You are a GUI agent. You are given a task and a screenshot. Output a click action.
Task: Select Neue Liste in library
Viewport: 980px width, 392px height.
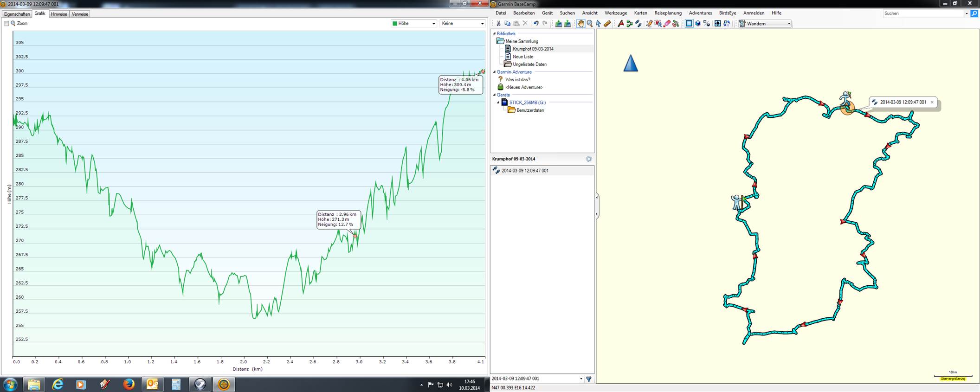pyautogui.click(x=522, y=57)
